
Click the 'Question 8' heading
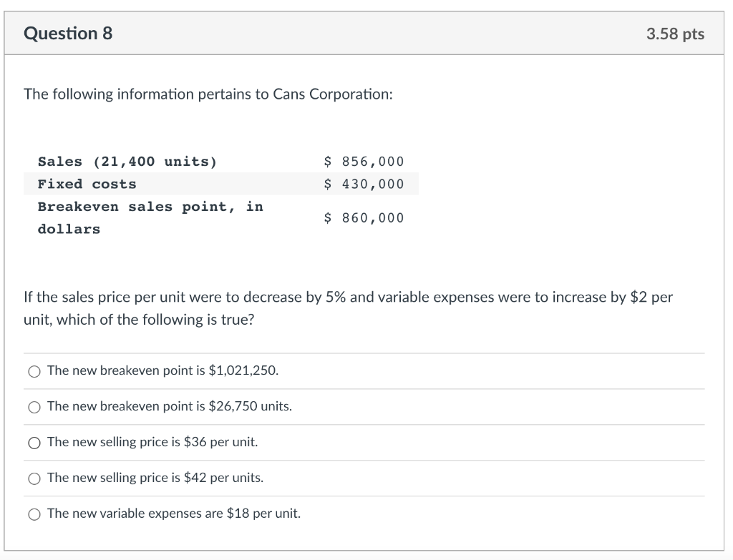pyautogui.click(x=68, y=34)
